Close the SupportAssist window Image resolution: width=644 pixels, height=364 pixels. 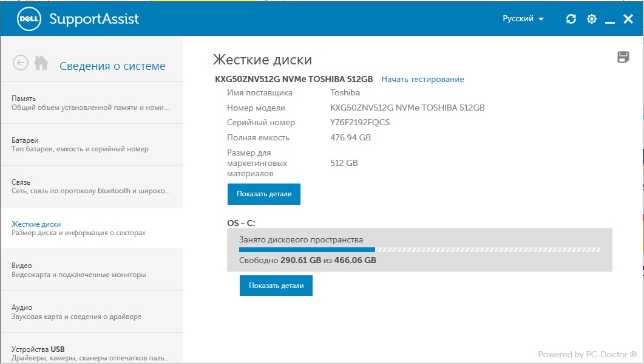[x=628, y=18]
